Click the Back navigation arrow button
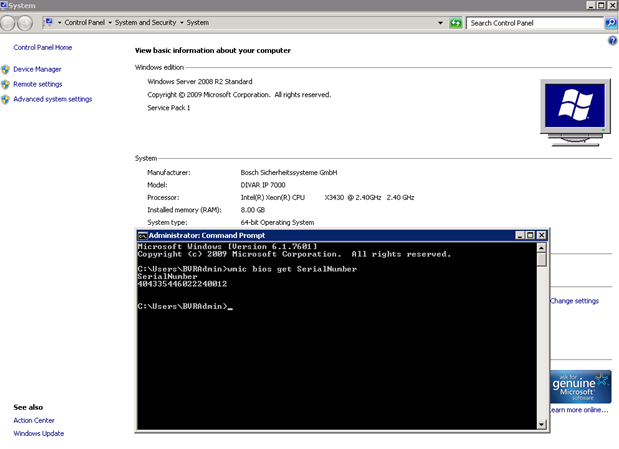619x449 pixels. click(x=10, y=22)
